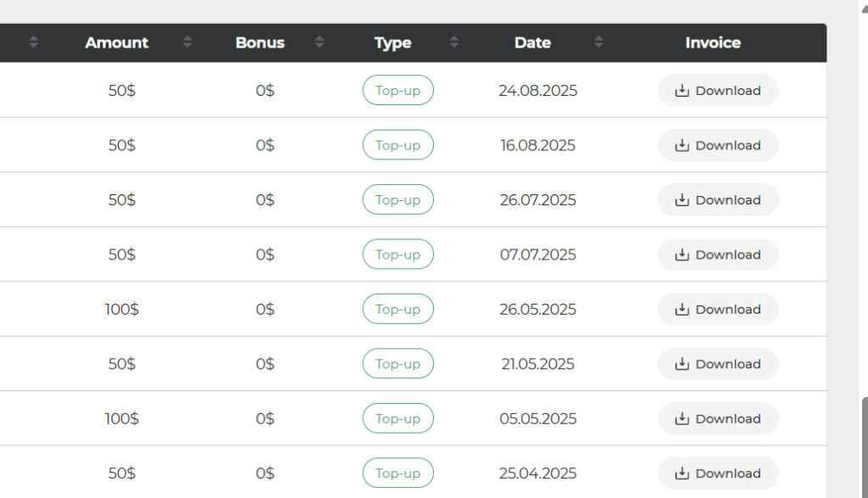The image size is (868, 498).
Task: Click download icon for 05.05.2025 invoice
Action: pyautogui.click(x=682, y=419)
